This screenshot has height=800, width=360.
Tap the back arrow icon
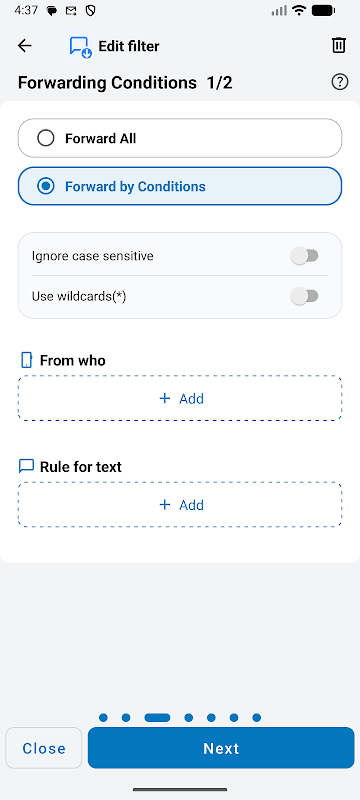click(x=24, y=46)
